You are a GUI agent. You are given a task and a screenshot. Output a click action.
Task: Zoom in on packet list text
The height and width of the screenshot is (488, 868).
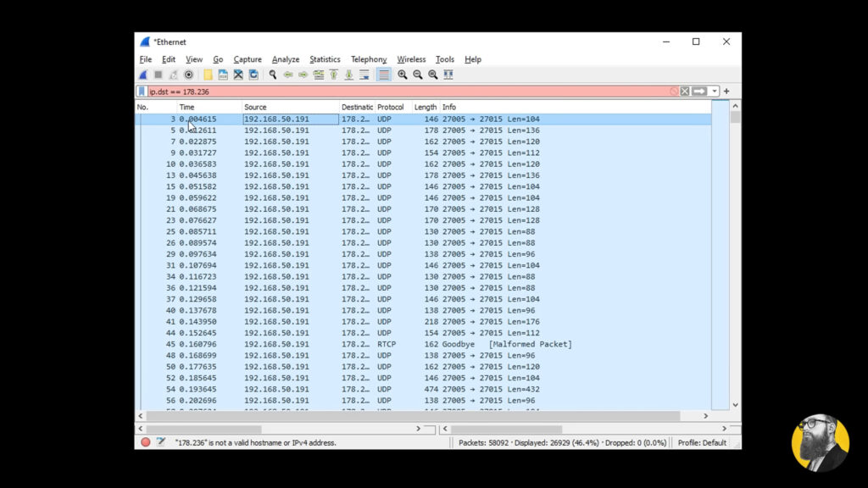403,75
